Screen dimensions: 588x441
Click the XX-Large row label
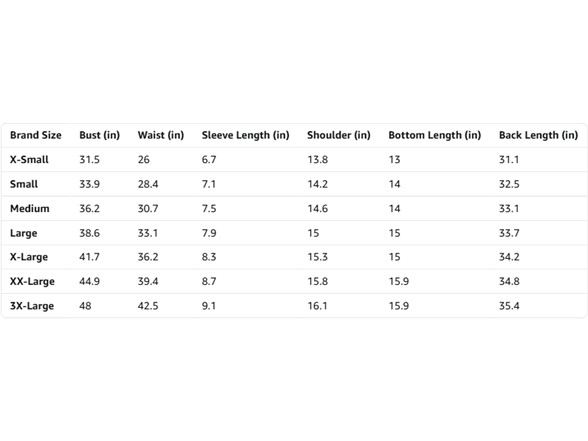[32, 282]
